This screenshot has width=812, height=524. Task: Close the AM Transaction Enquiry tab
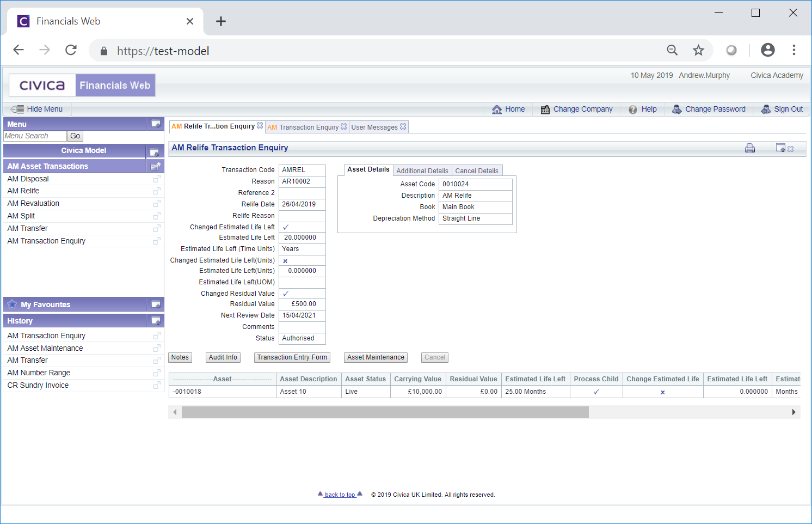[x=344, y=126]
